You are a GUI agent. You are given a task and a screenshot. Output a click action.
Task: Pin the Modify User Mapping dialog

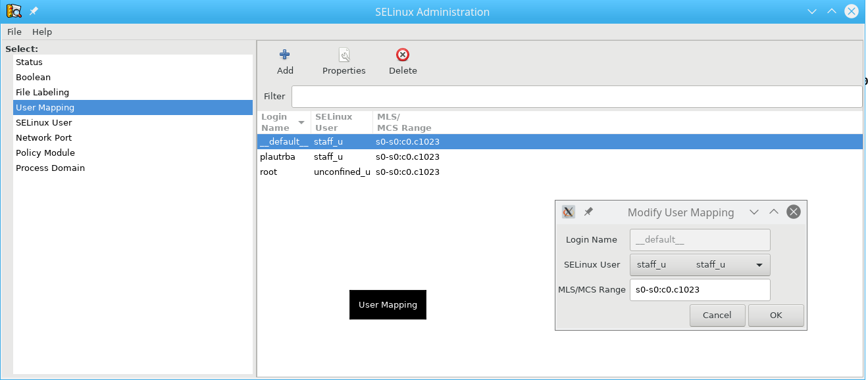pyautogui.click(x=588, y=212)
